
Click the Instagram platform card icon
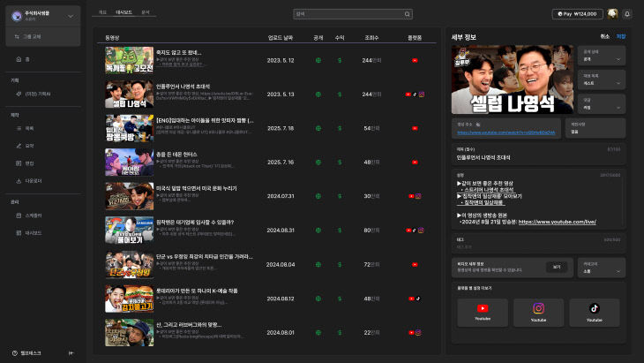(538, 309)
